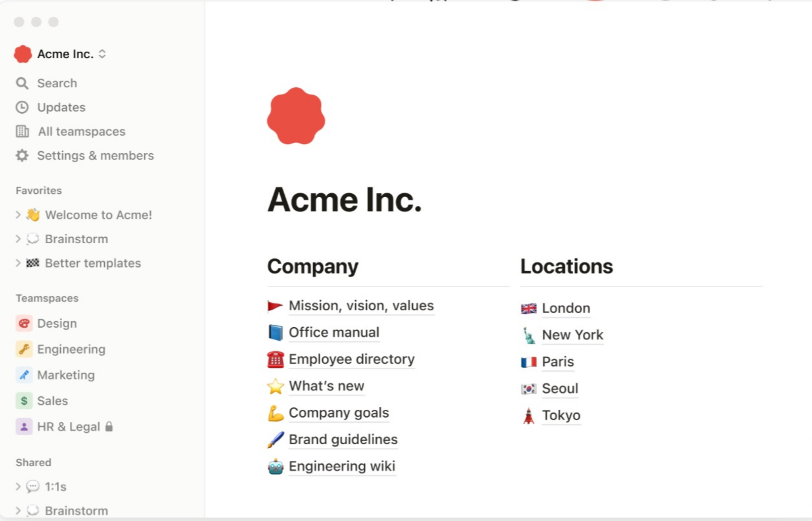Open the Mission, vision, values page link
Screen dimensions: 812x521
point(361,305)
